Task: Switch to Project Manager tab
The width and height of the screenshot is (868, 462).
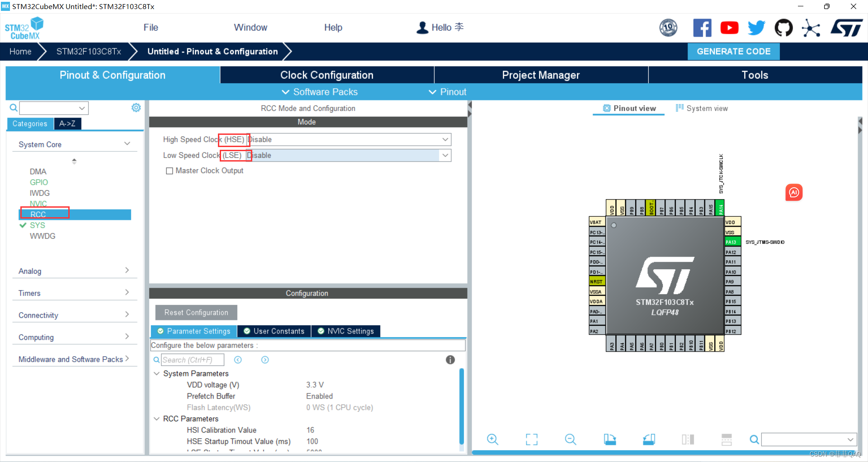Action: 541,75
